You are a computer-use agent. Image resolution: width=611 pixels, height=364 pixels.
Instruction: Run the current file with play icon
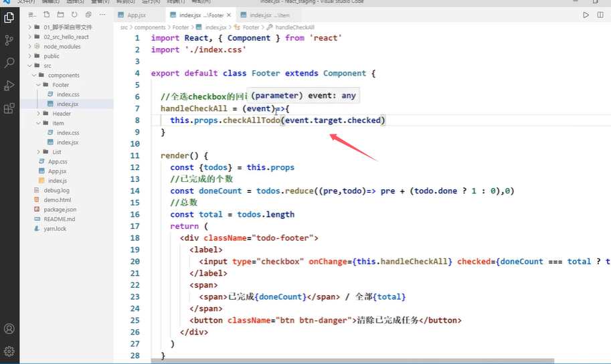586,15
